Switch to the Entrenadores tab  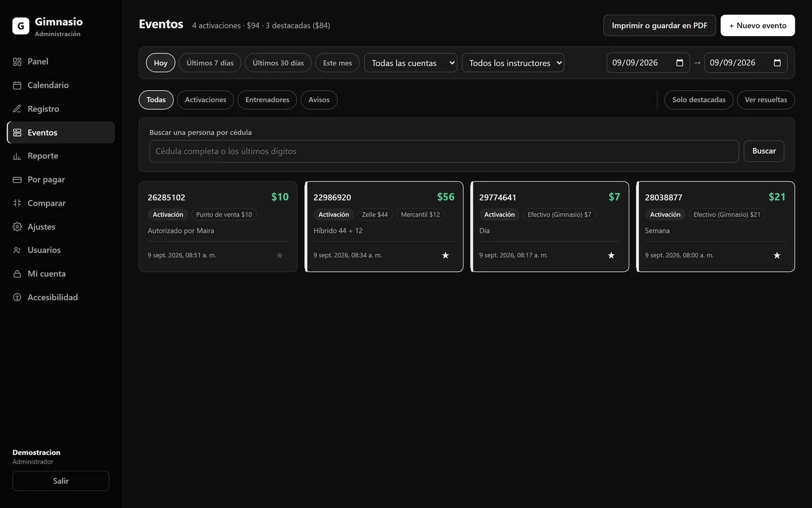point(267,100)
